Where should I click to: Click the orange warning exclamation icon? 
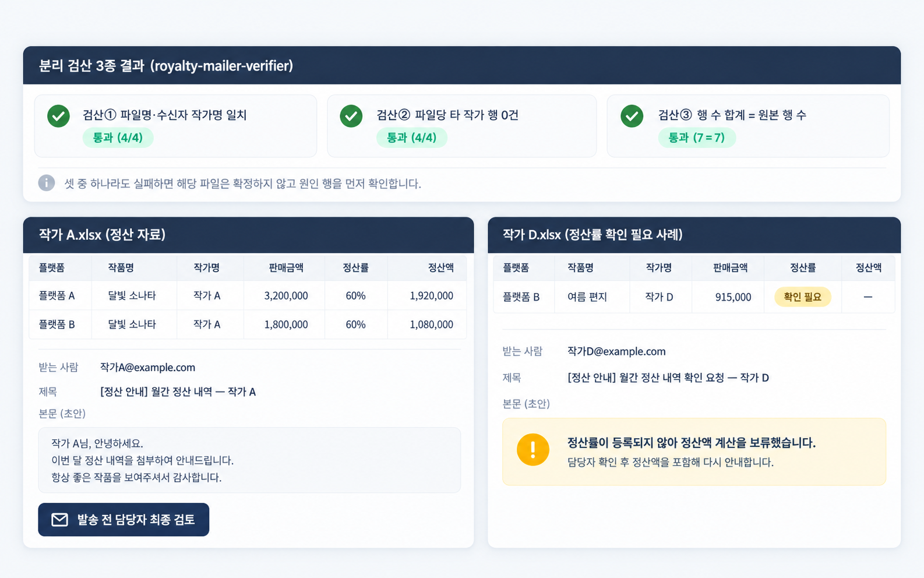tap(532, 450)
